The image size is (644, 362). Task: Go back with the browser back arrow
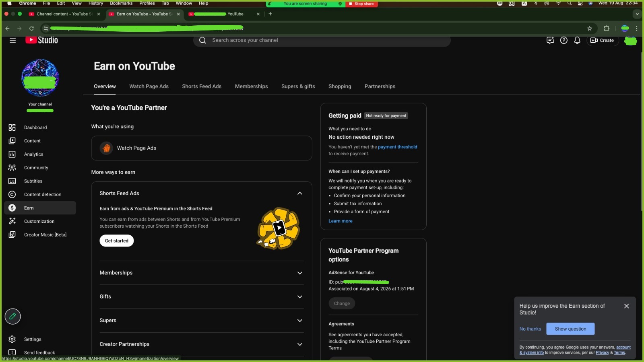click(7, 29)
